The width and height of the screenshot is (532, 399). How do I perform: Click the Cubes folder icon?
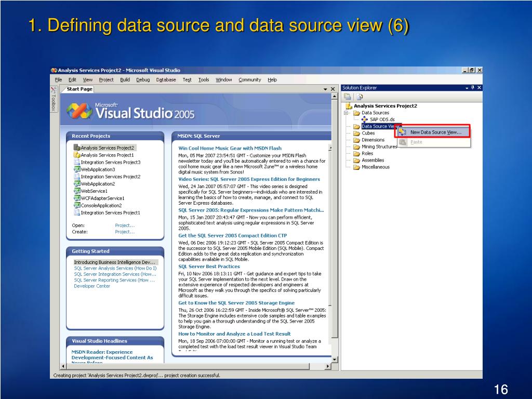(x=356, y=134)
